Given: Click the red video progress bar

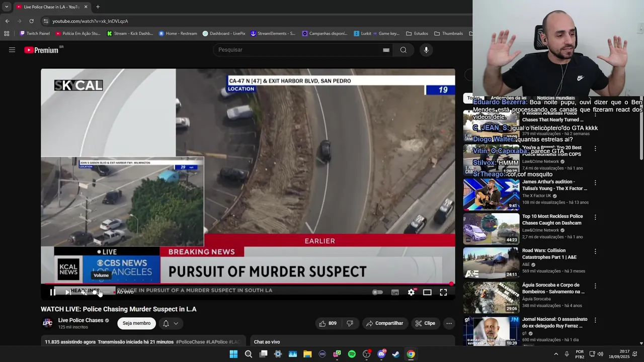Looking at the screenshot, I should click(x=248, y=284).
